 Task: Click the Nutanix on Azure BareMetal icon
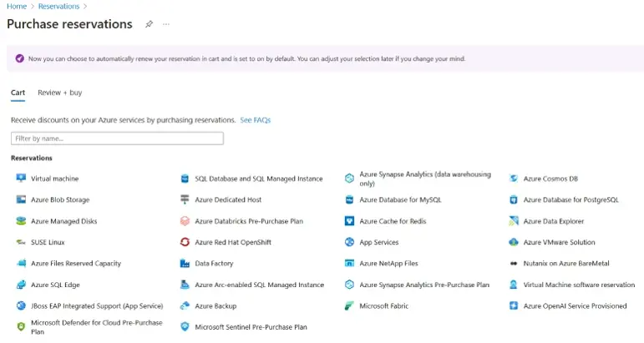[x=514, y=264]
